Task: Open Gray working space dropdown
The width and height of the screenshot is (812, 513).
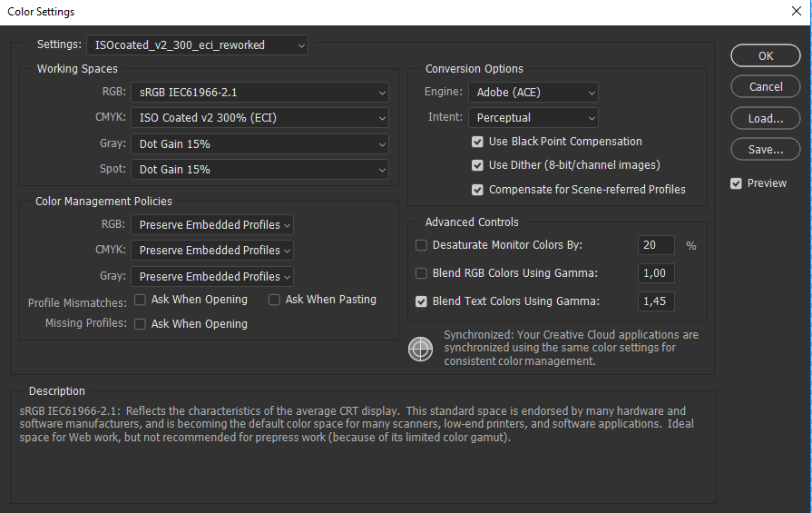Action: [x=259, y=144]
